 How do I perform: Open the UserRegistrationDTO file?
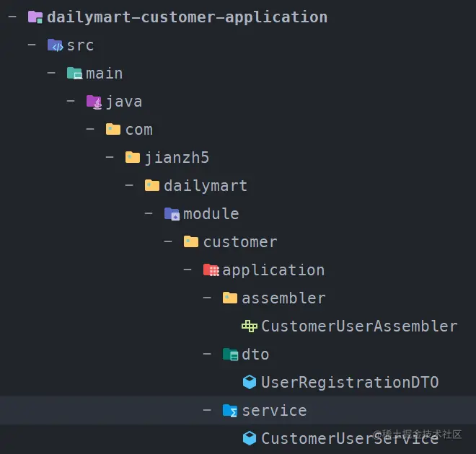(350, 383)
